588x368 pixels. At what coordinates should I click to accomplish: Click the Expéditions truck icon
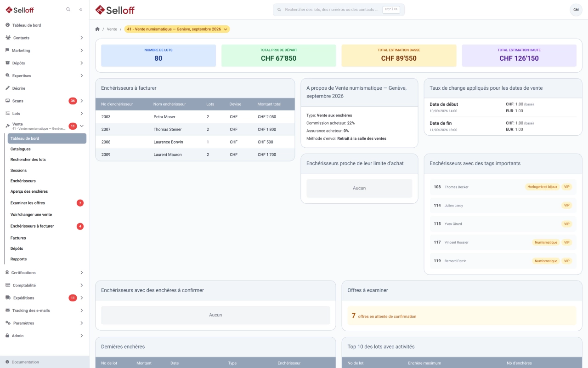click(8, 298)
